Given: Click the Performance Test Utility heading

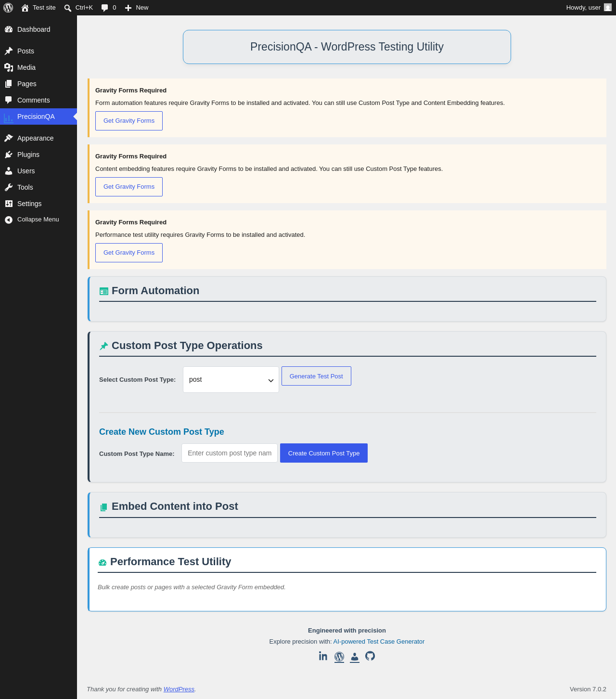Looking at the screenshot, I should (x=171, y=562).
